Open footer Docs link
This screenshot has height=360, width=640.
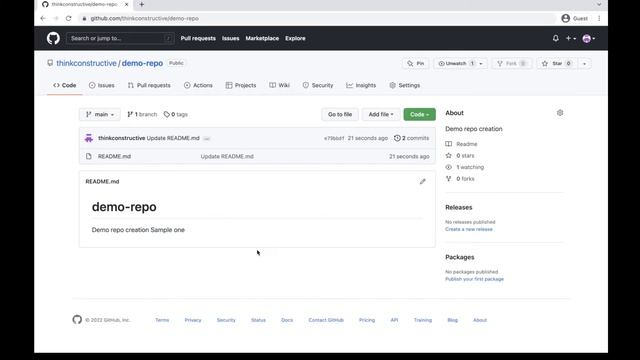tap(287, 320)
